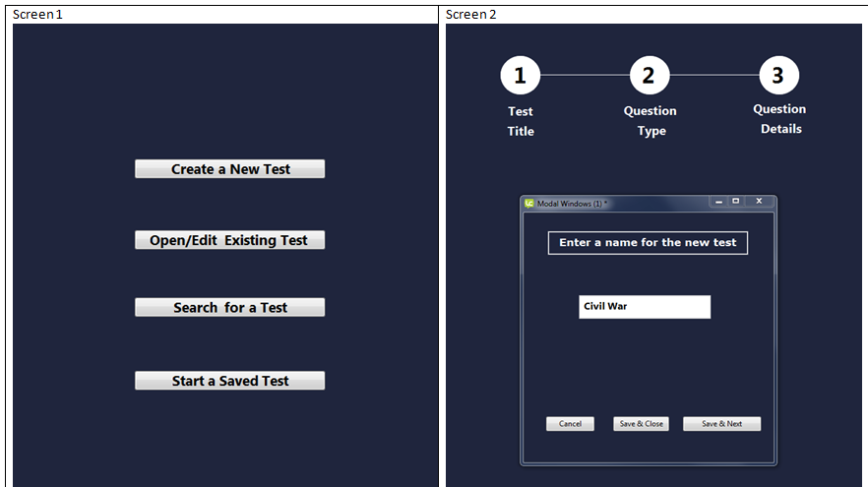Click the green app icon in the modal title bar
The width and height of the screenshot is (868, 487).
tap(529, 204)
